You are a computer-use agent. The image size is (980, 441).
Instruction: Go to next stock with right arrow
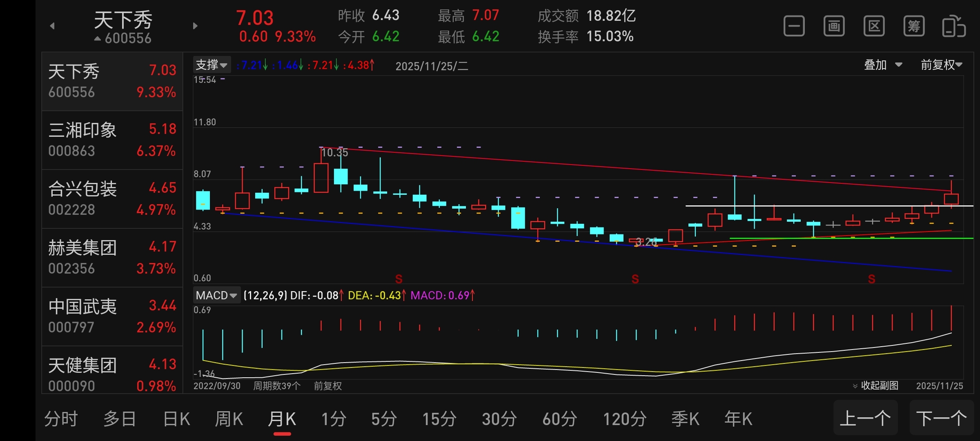(x=195, y=26)
